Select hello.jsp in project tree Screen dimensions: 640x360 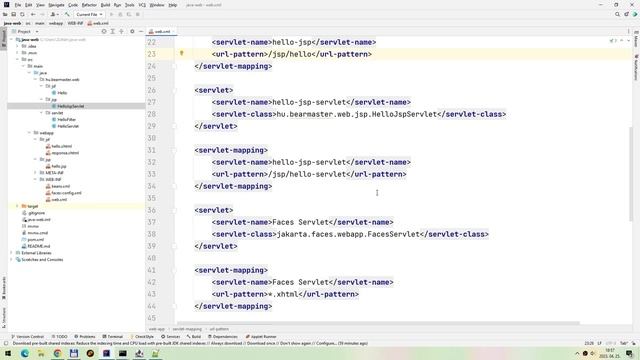point(59,166)
